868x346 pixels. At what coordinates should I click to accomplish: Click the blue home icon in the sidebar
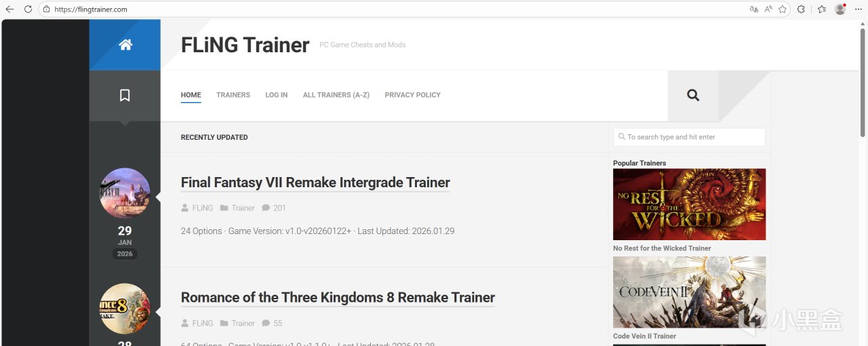[125, 45]
